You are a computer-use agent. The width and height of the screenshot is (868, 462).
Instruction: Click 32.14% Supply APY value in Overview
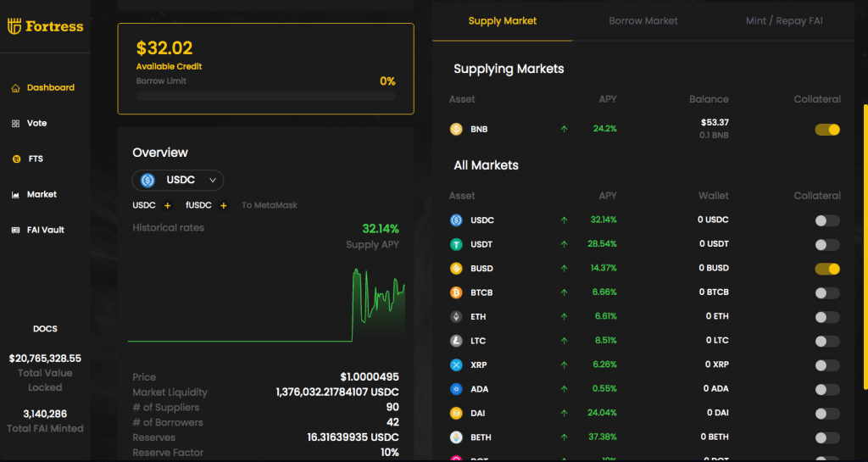click(381, 229)
